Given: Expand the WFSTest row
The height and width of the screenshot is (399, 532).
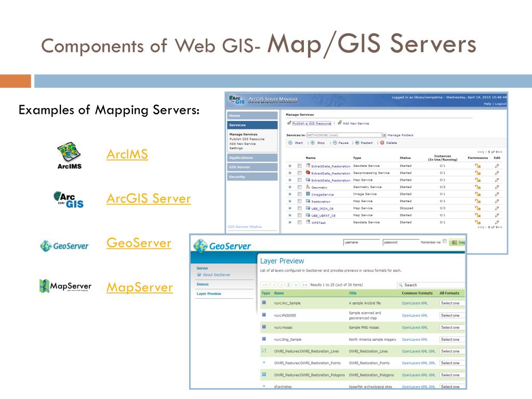Looking at the screenshot, I should pos(290,222).
